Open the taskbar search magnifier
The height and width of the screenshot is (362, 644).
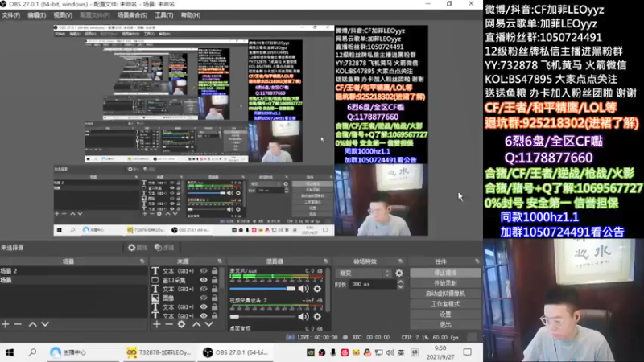tap(32, 352)
